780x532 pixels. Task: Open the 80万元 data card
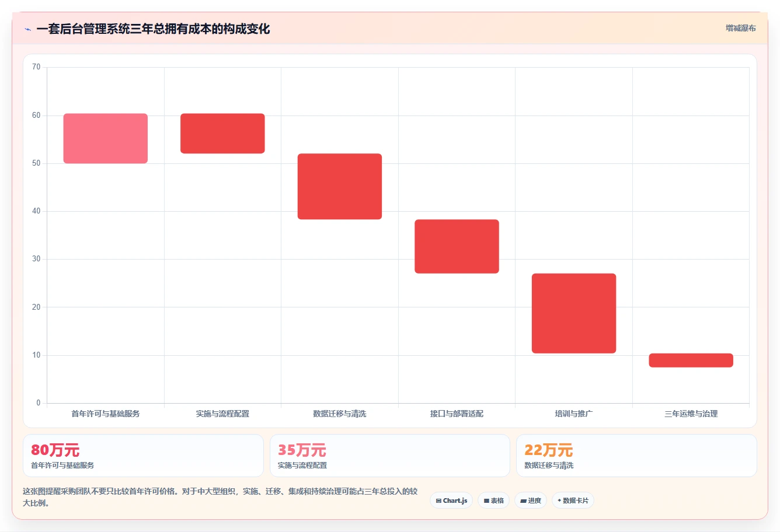pos(143,456)
